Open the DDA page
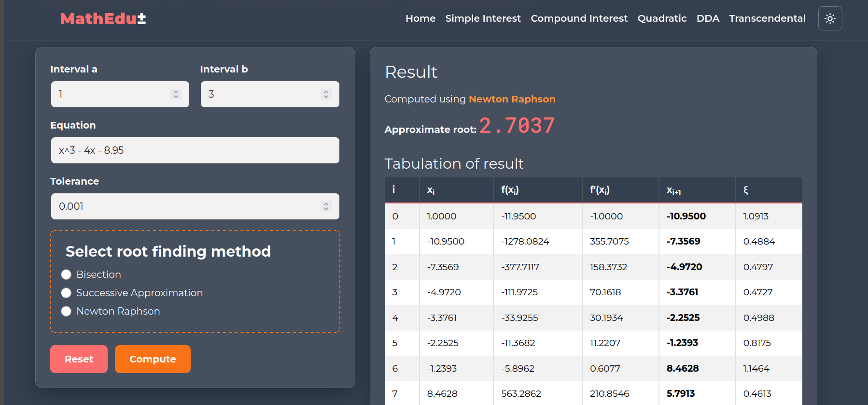 [x=708, y=18]
